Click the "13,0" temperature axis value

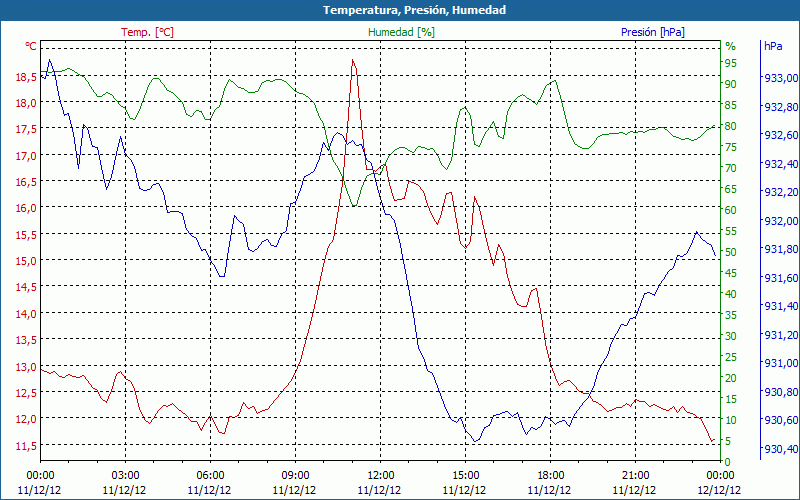[x=26, y=367]
